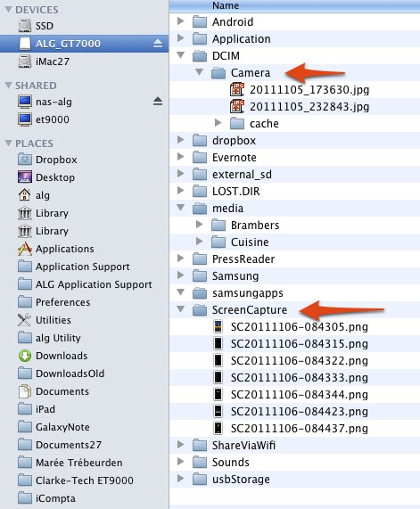Collapse the DEVICES sidebar section

pyautogui.click(x=9, y=10)
